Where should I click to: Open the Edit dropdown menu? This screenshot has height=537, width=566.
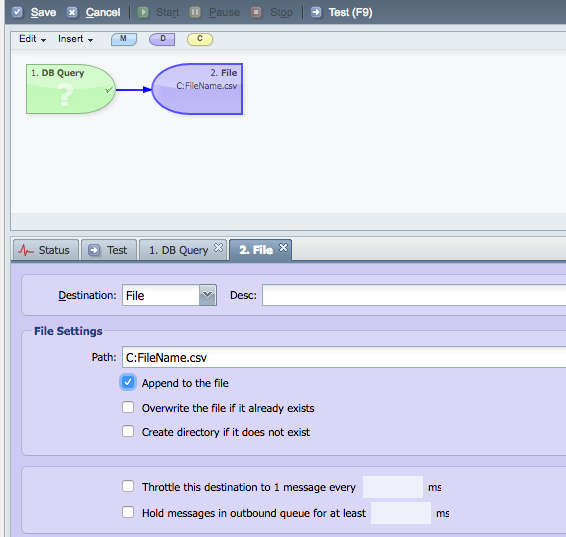pyautogui.click(x=32, y=39)
